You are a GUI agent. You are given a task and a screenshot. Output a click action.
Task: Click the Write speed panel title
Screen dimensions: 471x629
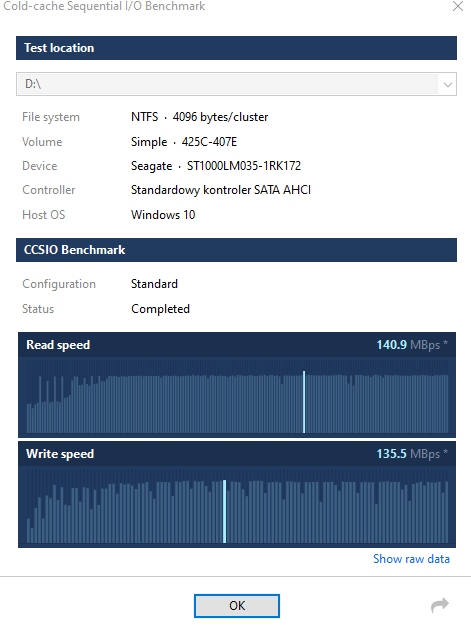(x=60, y=454)
